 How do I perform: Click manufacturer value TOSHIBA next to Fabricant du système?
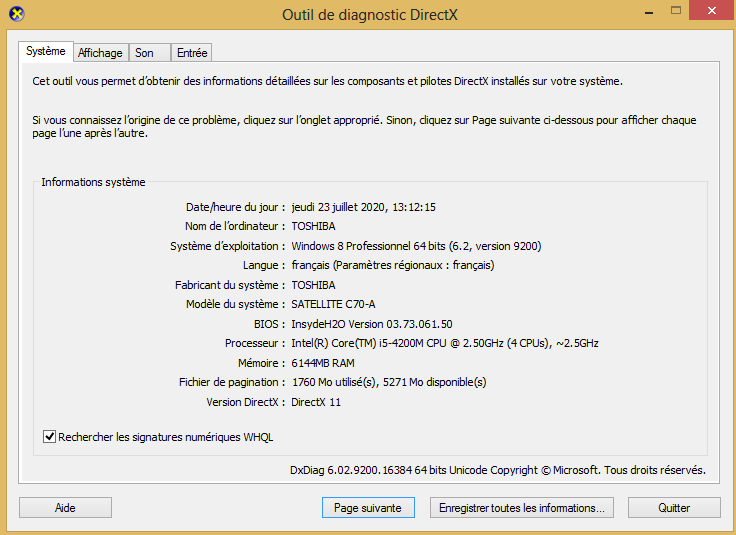click(x=314, y=285)
